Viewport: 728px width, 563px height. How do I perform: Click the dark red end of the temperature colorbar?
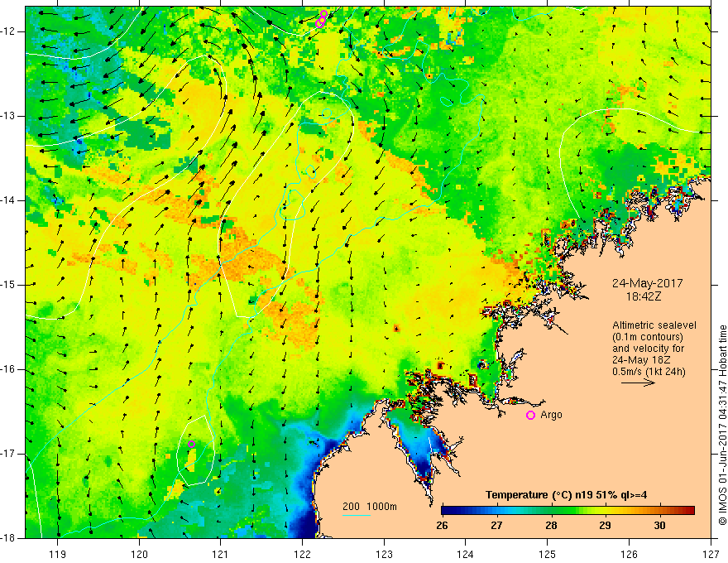coord(690,511)
